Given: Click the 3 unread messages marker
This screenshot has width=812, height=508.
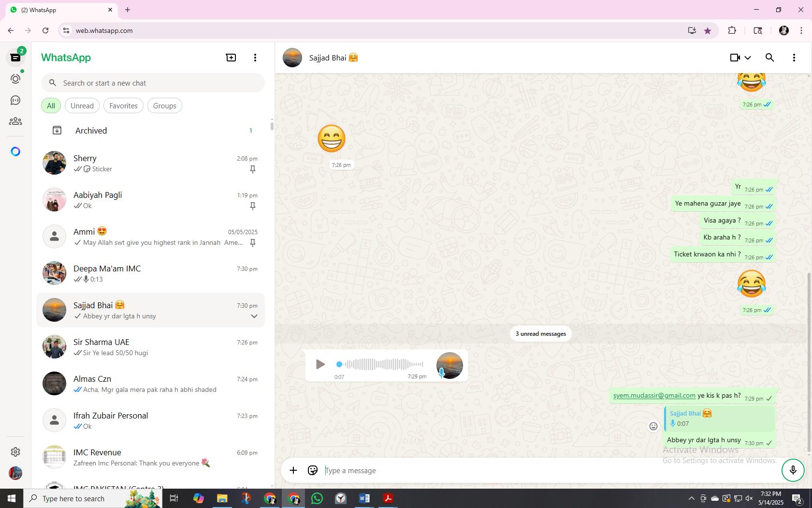Looking at the screenshot, I should tap(541, 334).
